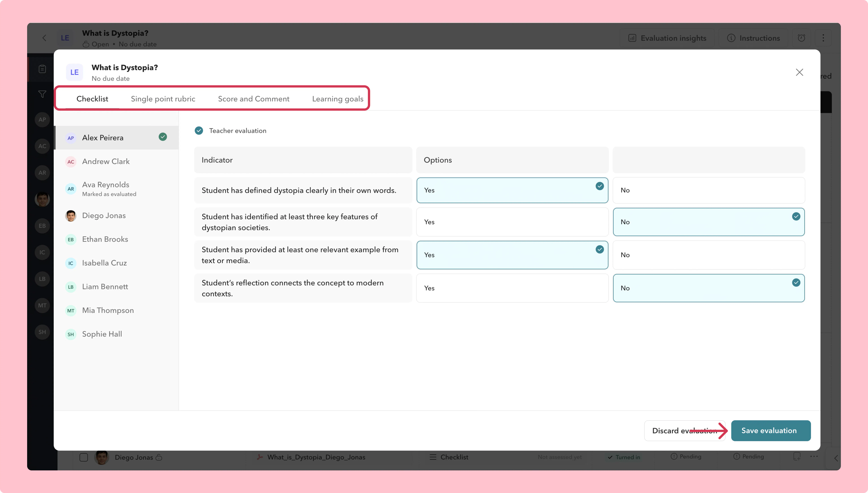Open the Score and Comment tab
Viewport: 868px width, 493px height.
(x=254, y=99)
